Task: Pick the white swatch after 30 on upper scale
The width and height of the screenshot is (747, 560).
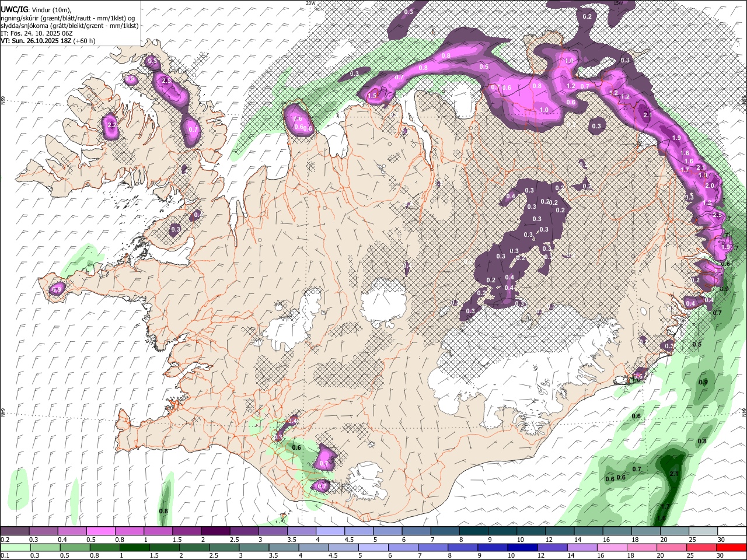Action: 732,531
